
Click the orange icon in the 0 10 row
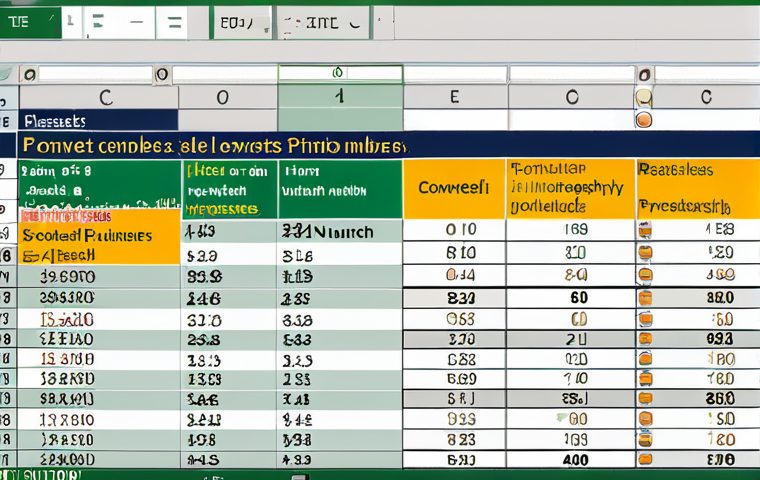tap(645, 230)
